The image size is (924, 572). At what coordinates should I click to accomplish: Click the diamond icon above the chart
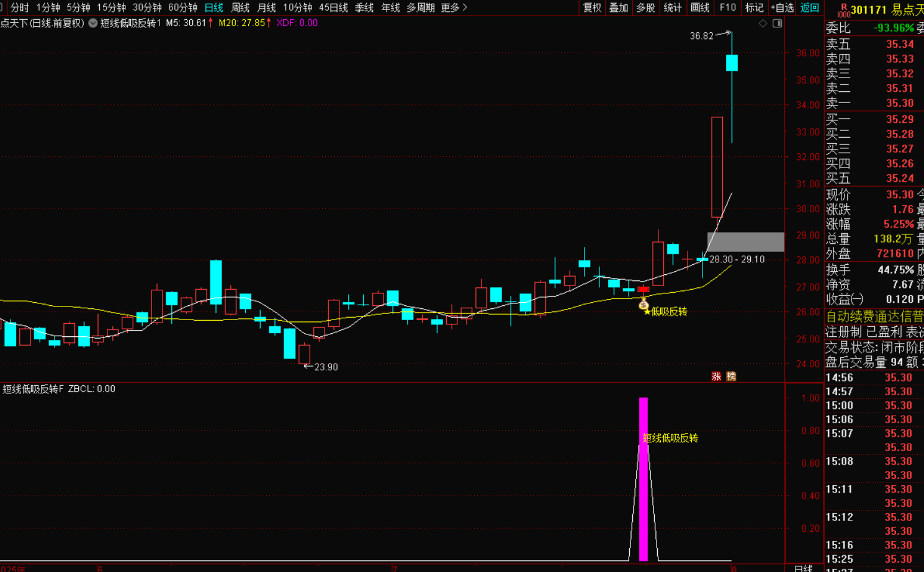tap(763, 24)
